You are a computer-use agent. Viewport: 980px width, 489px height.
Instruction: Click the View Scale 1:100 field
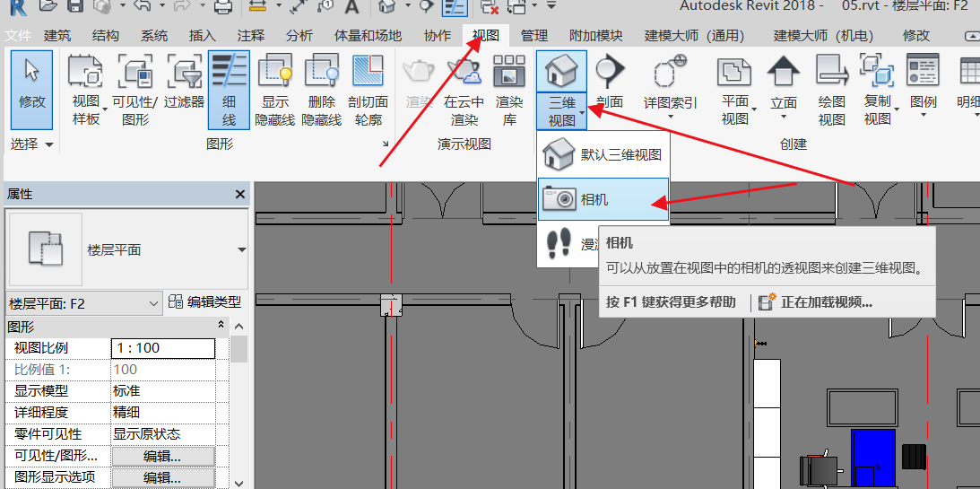pyautogui.click(x=162, y=348)
